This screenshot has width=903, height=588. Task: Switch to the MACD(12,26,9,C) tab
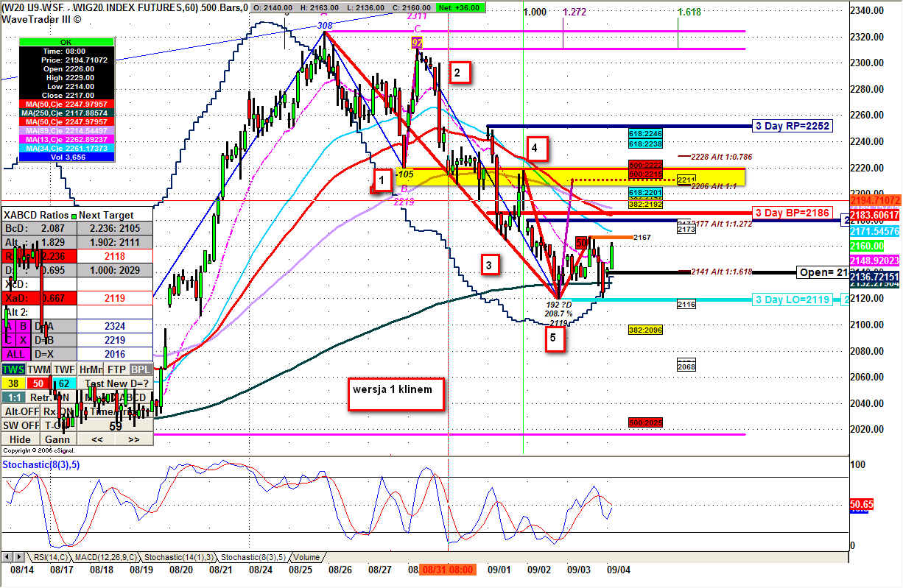click(105, 557)
